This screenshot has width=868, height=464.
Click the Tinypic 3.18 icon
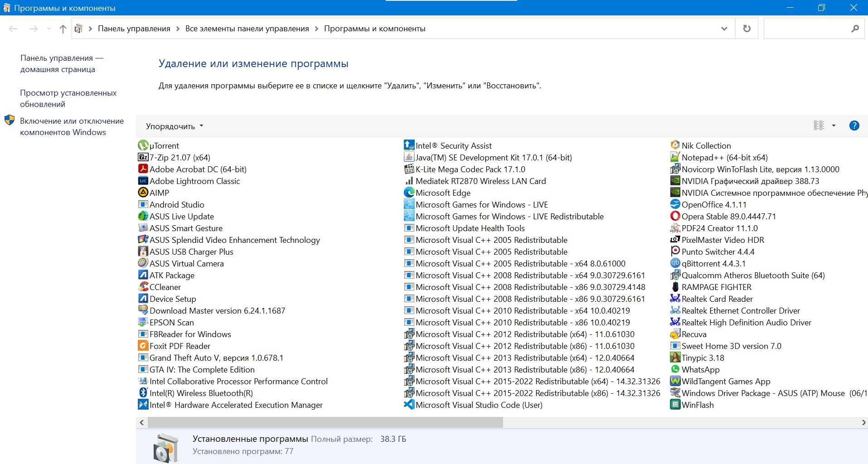675,358
